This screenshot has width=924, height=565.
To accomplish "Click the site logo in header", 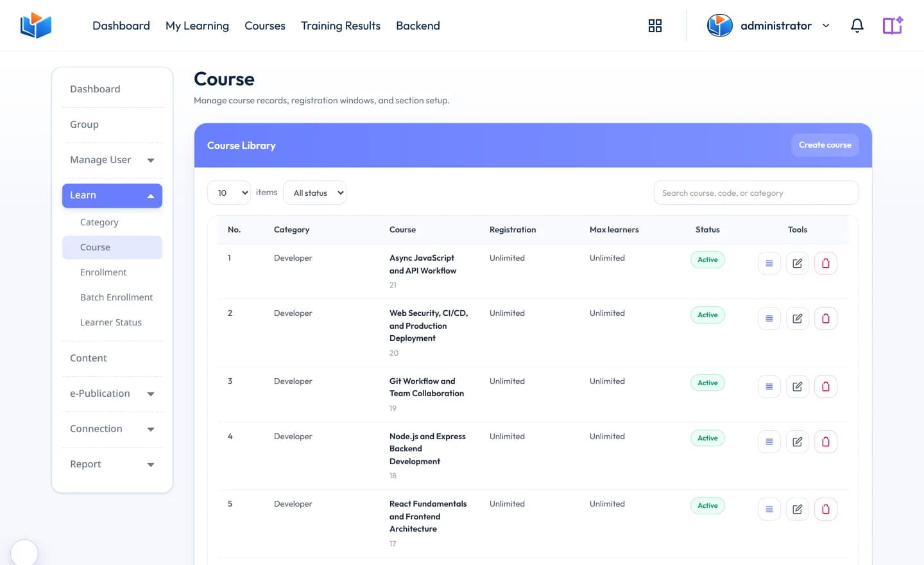I will coord(36,26).
